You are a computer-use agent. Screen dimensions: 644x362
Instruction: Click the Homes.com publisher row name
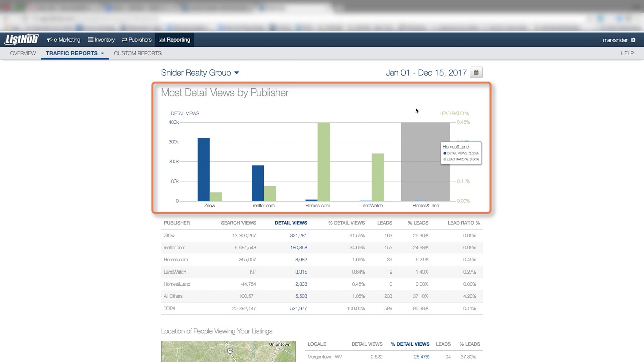pyautogui.click(x=176, y=260)
